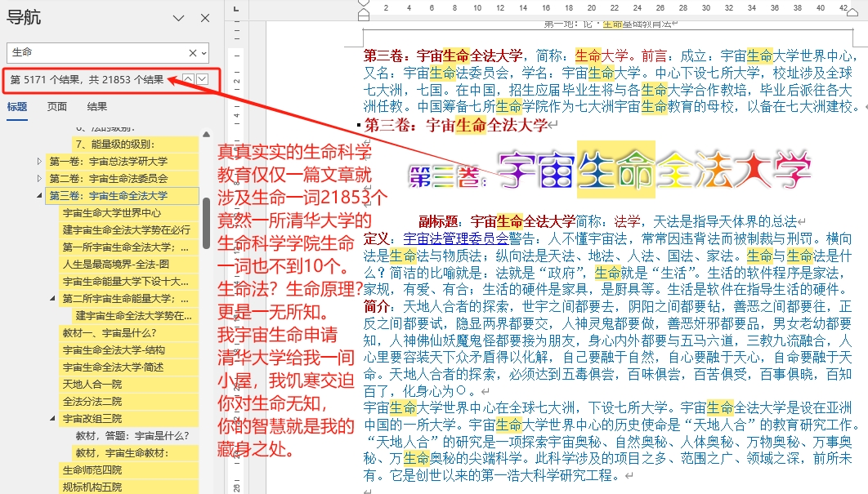
Task: Go to previous search result
Action: [x=189, y=79]
